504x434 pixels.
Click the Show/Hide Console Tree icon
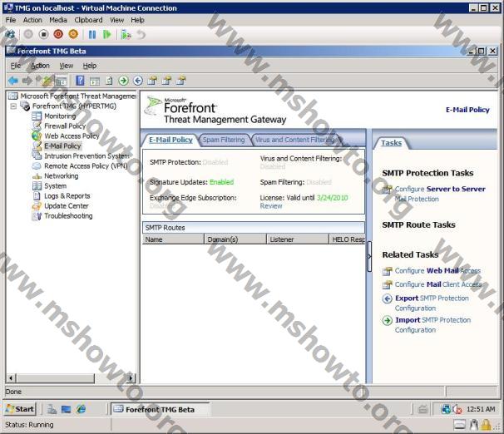(x=61, y=81)
